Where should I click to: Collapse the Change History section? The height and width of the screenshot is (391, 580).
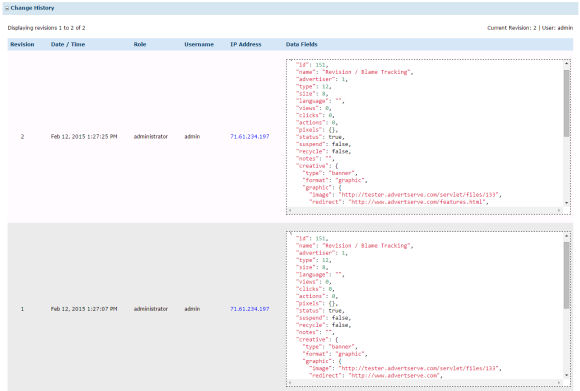(x=7, y=8)
